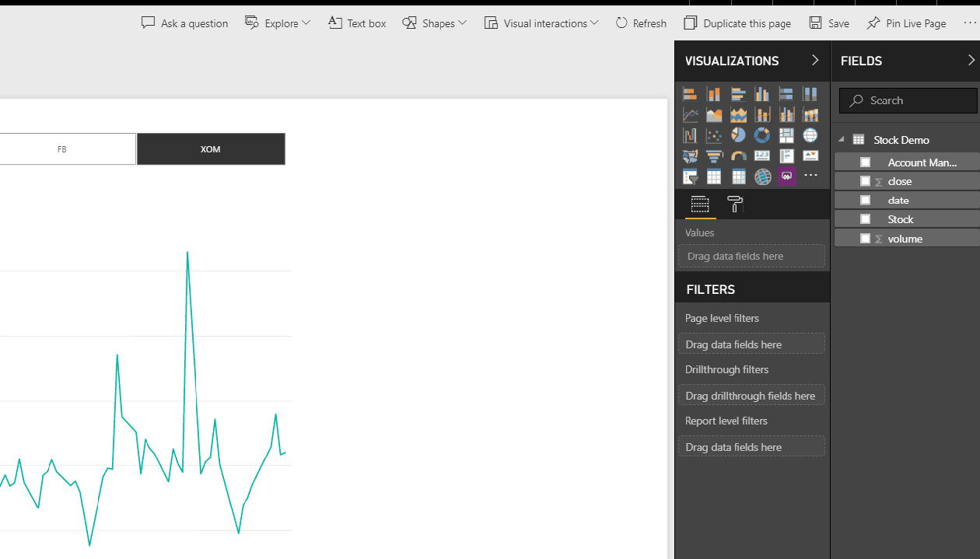
Task: Select the clustered bar chart visual
Action: pyautogui.click(x=738, y=94)
